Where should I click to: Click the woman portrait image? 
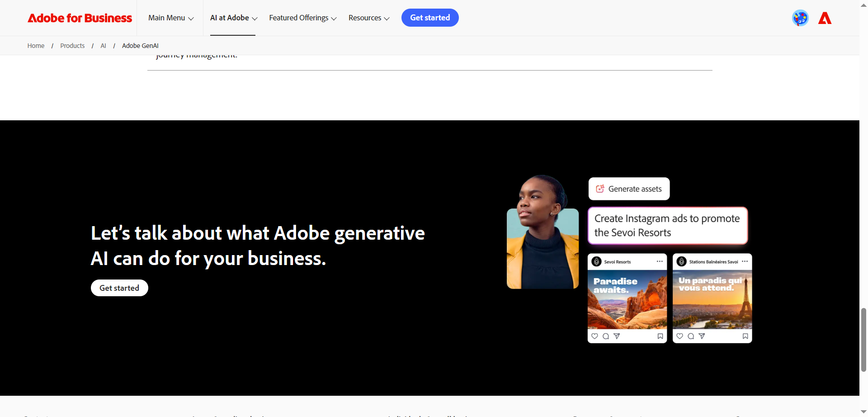(x=542, y=232)
